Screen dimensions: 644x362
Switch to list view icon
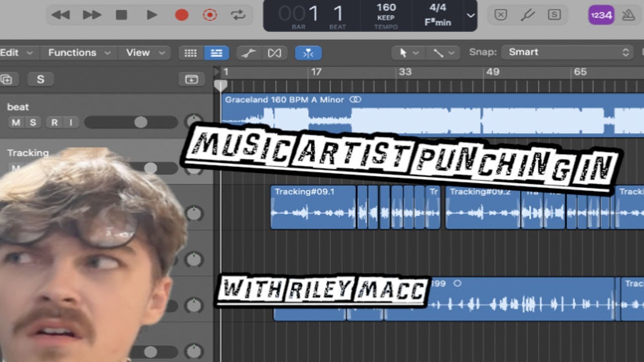[x=216, y=53]
